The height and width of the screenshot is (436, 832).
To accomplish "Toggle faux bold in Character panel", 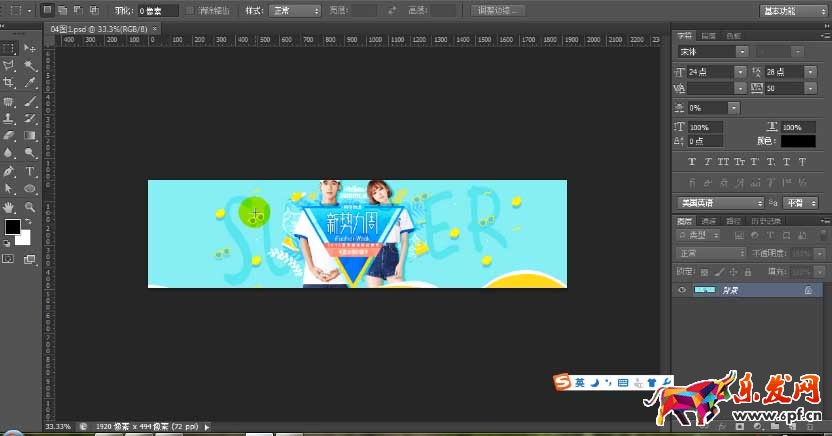I will click(692, 161).
